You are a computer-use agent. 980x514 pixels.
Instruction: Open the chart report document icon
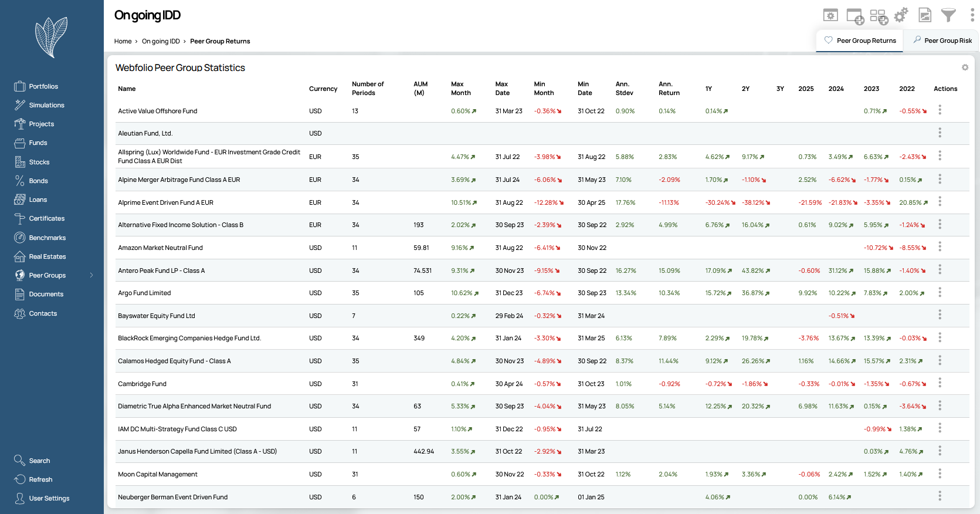pos(925,15)
